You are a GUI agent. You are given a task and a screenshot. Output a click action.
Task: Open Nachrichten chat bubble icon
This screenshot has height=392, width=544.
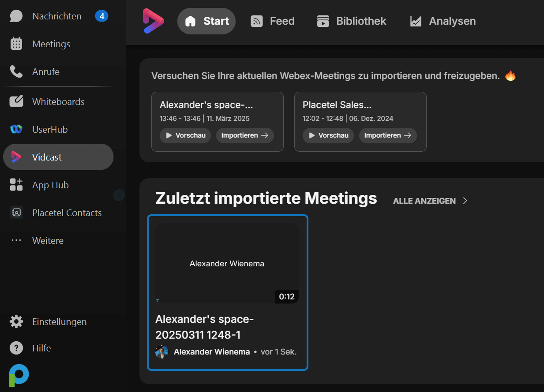click(x=16, y=16)
